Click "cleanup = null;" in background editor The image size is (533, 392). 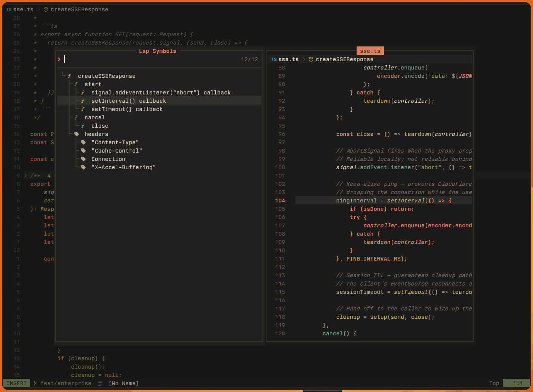pyautogui.click(x=96, y=375)
